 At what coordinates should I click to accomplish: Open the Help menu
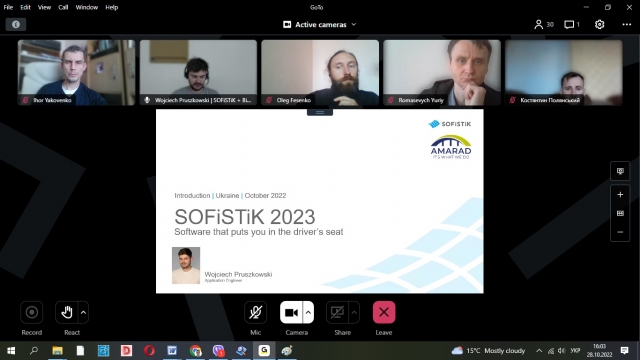point(111,7)
